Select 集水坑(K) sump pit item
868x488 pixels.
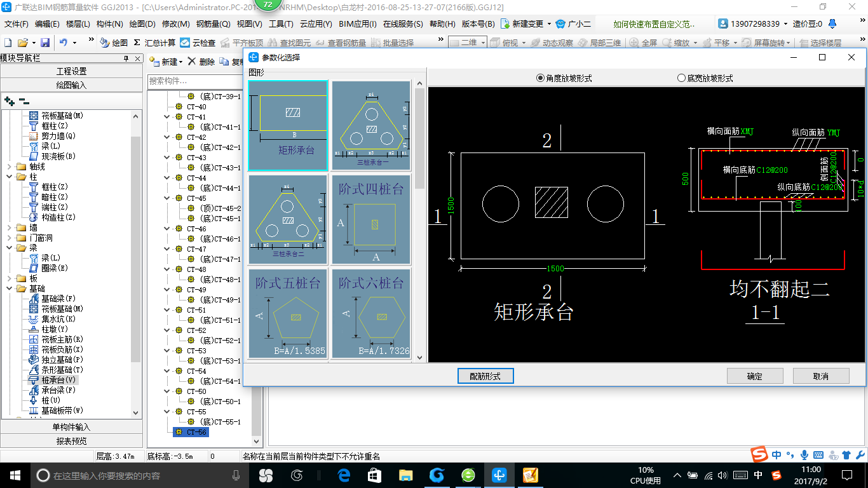(x=52, y=319)
